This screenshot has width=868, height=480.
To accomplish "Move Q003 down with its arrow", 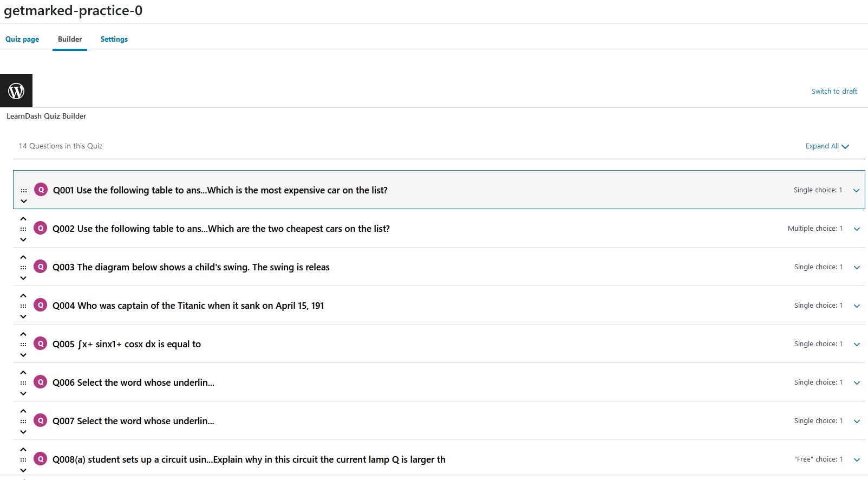I will (23, 278).
